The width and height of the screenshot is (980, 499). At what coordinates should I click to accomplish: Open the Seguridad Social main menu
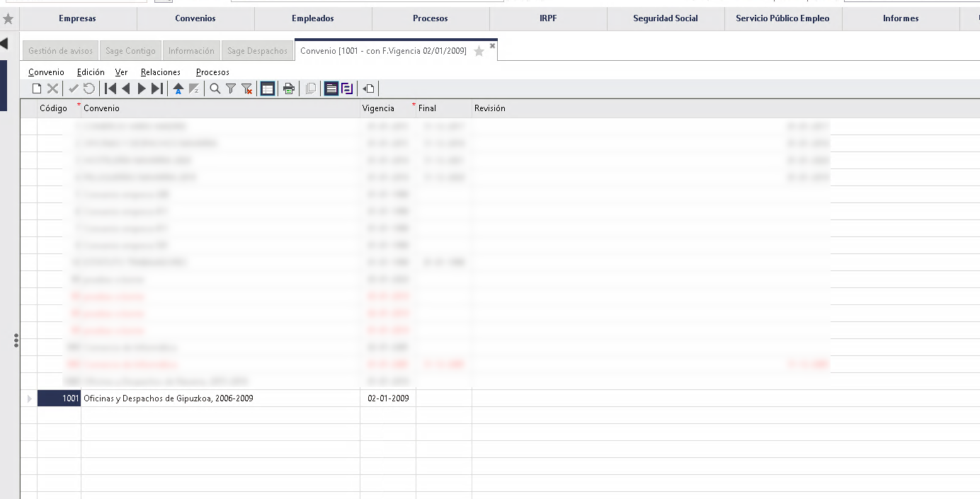(666, 18)
